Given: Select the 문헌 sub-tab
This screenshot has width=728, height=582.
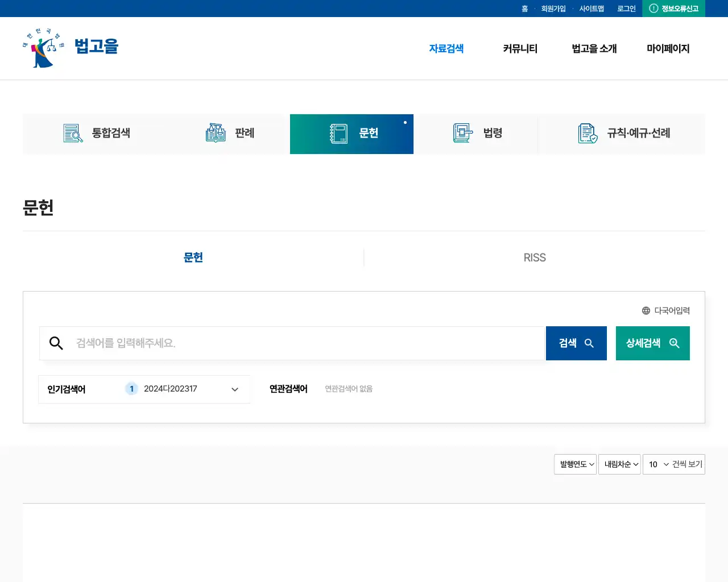Looking at the screenshot, I should click(193, 257).
